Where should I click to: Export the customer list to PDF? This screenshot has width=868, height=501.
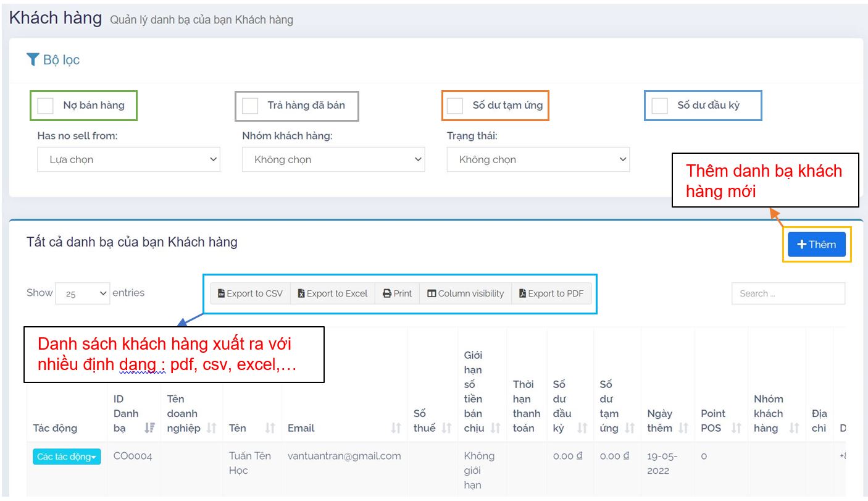(x=551, y=293)
